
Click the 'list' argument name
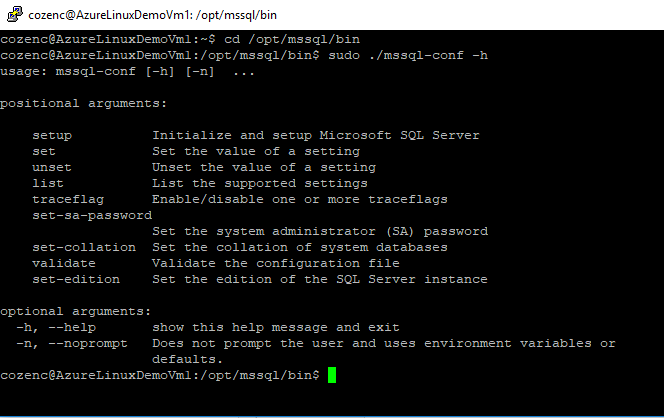tap(48, 183)
